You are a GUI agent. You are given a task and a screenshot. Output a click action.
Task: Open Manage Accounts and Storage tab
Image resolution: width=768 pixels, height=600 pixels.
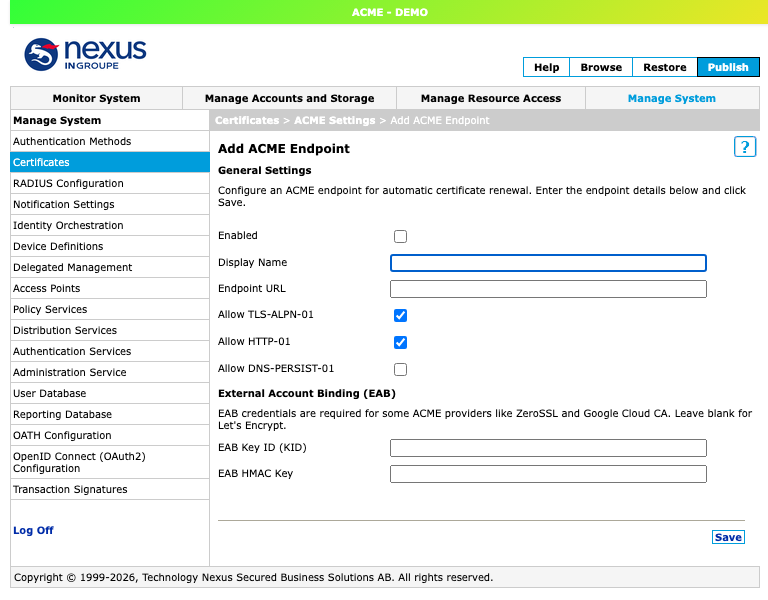pos(289,98)
